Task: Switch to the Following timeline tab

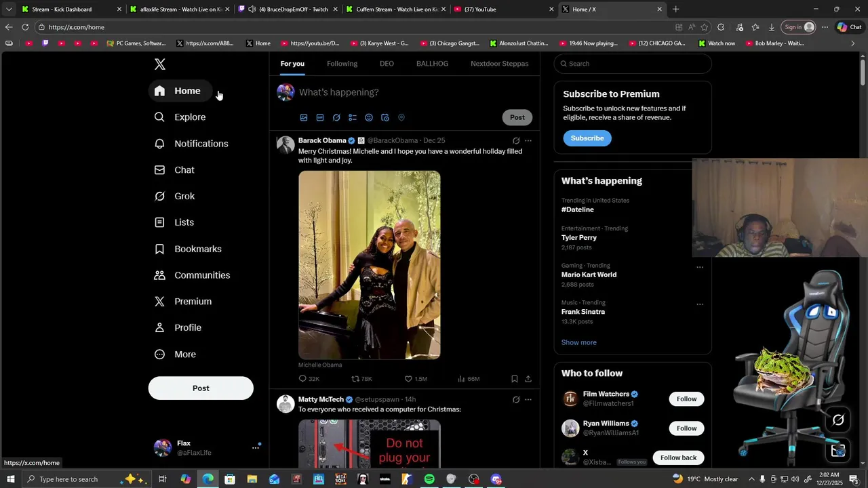Action: point(342,64)
